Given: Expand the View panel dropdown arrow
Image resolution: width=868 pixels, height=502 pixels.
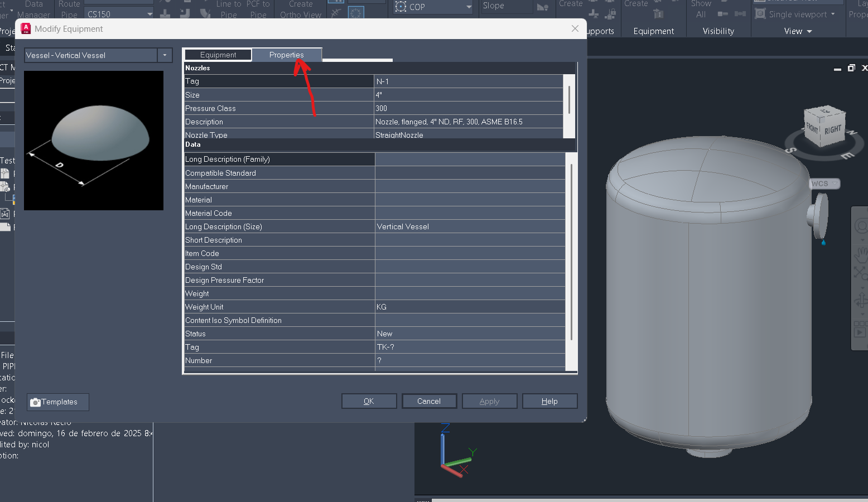Looking at the screenshot, I should coord(809,31).
